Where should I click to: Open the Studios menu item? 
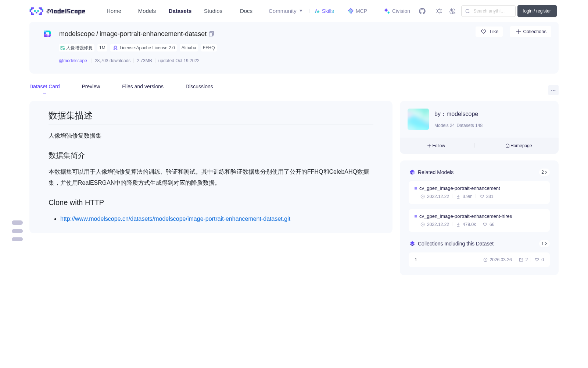pyautogui.click(x=213, y=11)
